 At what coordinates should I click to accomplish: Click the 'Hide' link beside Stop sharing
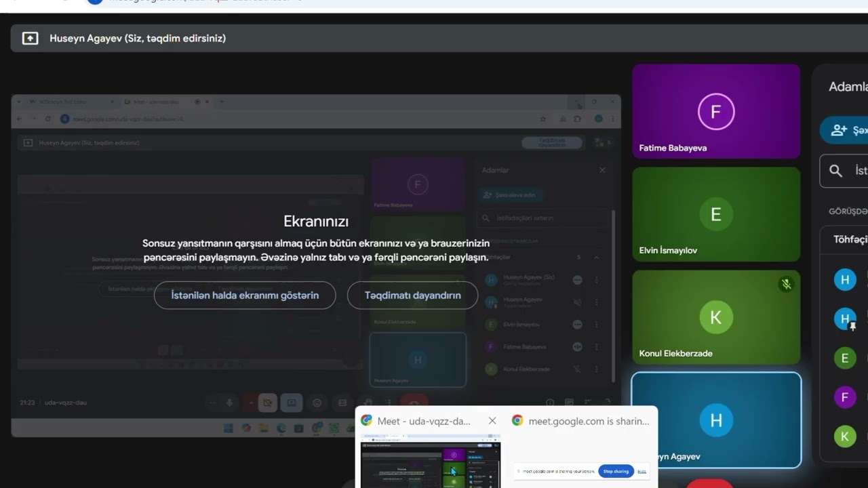(642, 471)
